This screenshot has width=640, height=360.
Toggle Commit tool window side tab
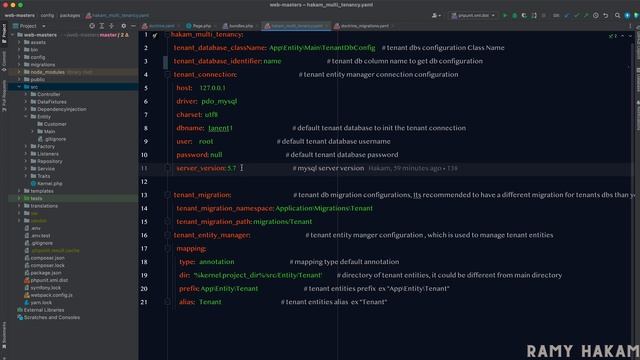tap(4, 60)
